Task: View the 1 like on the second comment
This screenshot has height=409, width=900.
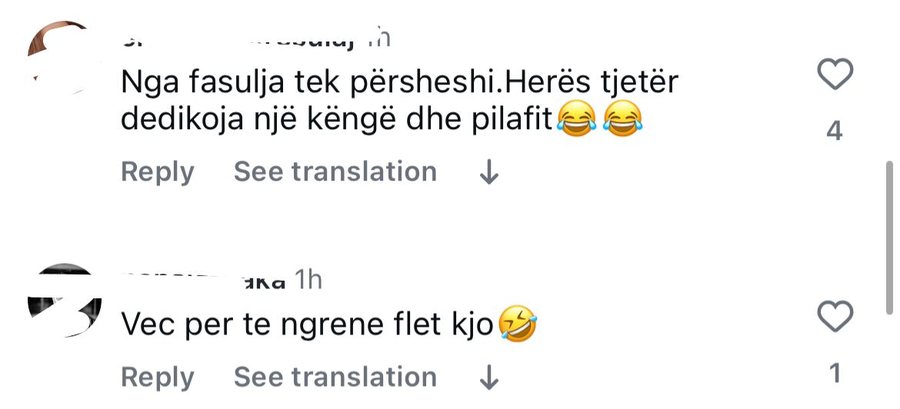Action: tap(835, 374)
